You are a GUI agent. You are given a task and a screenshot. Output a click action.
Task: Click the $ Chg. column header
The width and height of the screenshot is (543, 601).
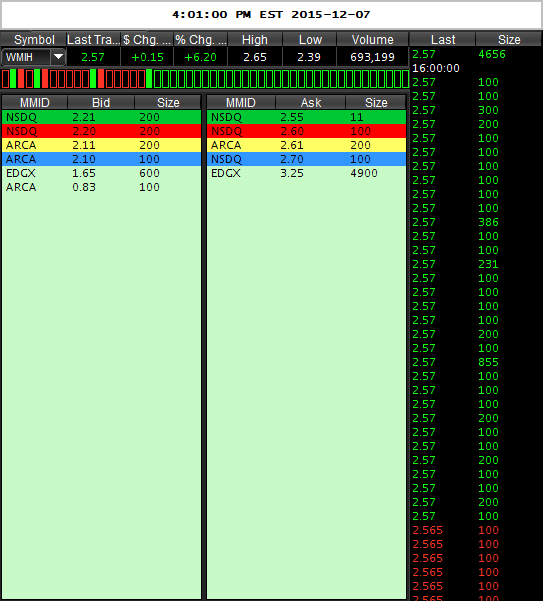[x=147, y=39]
